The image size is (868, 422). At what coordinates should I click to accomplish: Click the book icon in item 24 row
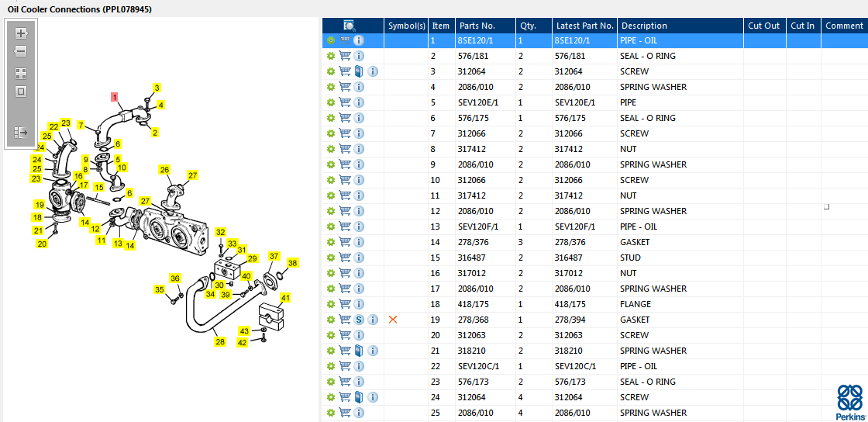pyautogui.click(x=359, y=397)
